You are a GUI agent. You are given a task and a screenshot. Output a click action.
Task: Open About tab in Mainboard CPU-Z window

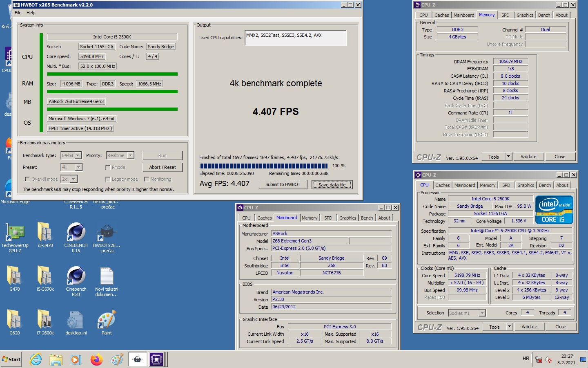[x=384, y=218]
